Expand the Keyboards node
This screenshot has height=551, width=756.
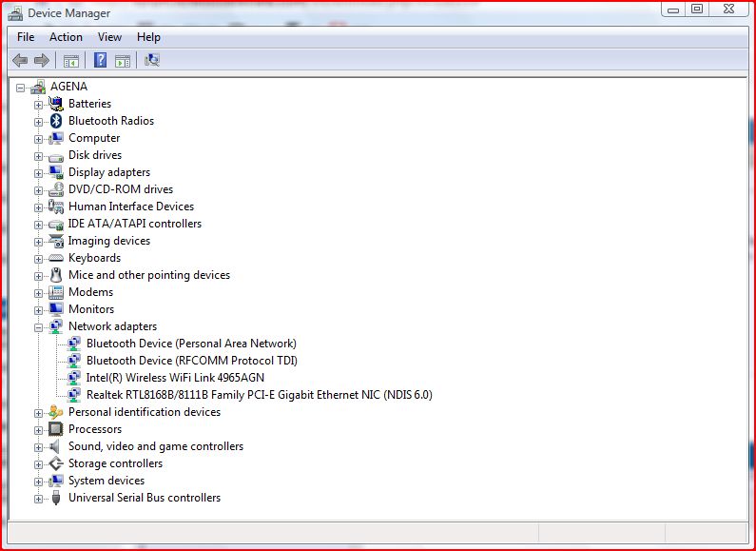click(x=39, y=259)
